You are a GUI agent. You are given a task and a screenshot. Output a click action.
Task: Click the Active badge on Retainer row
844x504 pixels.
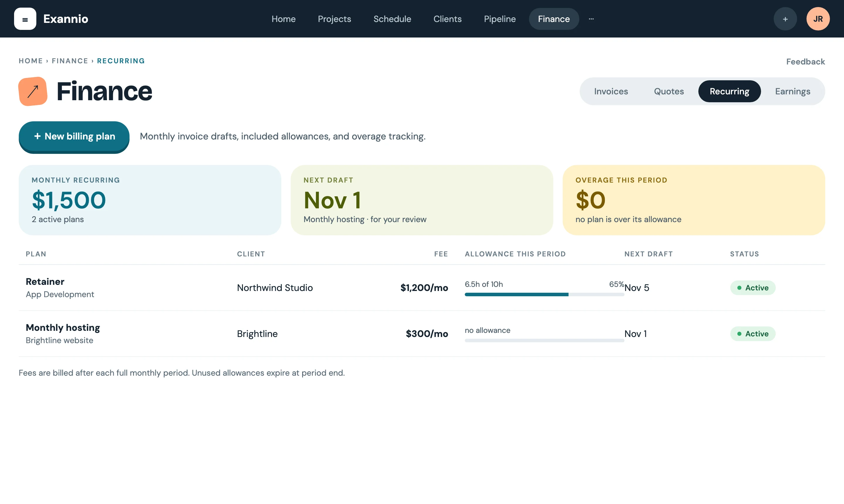pos(753,288)
